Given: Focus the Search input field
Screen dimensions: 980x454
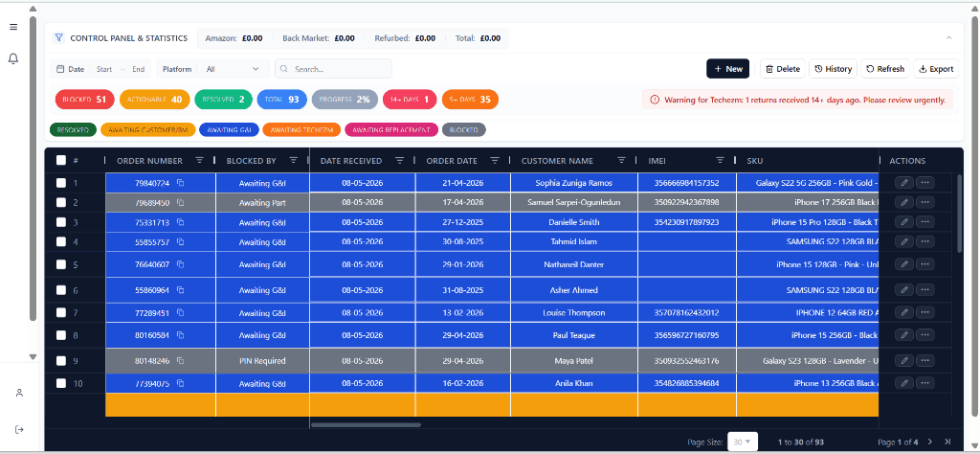Looking at the screenshot, I should point(334,69).
